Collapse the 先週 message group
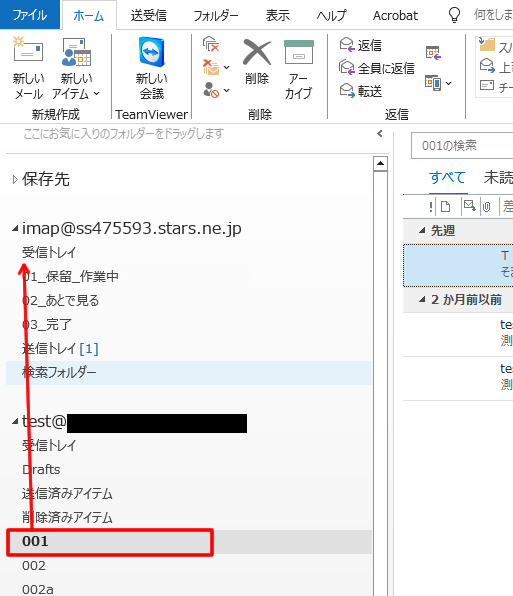The image size is (513, 596). pos(422,230)
